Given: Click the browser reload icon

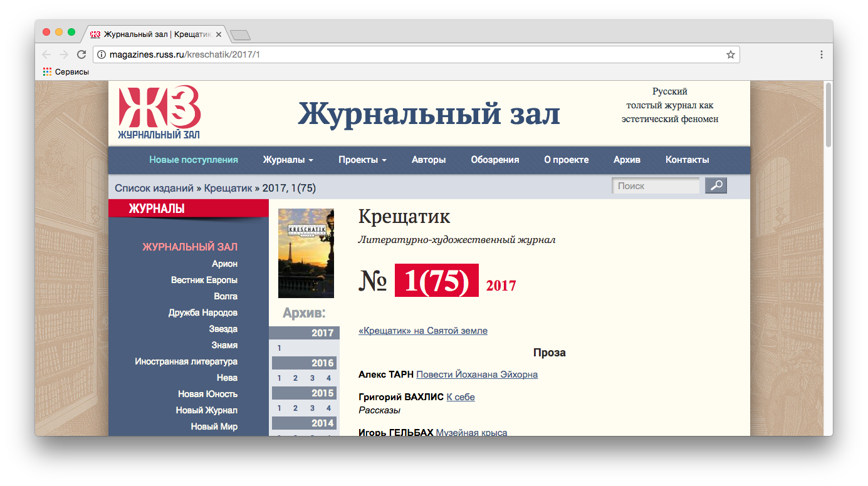Looking at the screenshot, I should point(81,54).
